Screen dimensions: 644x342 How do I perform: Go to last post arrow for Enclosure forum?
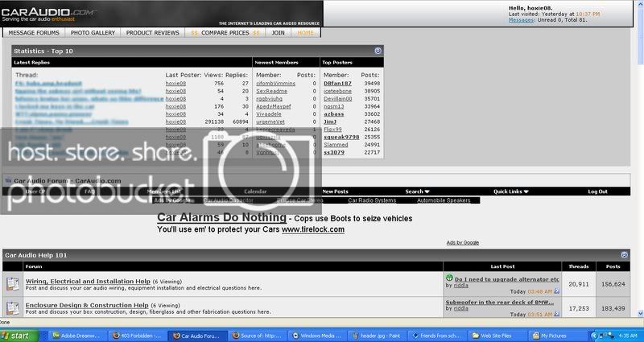pyautogui.click(x=556, y=314)
